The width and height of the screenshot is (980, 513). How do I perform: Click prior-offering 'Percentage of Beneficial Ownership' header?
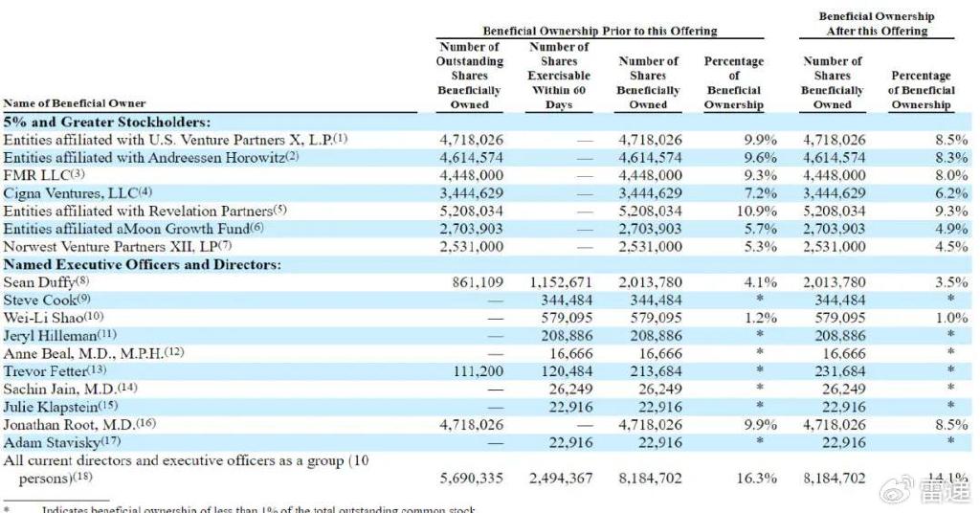click(734, 83)
